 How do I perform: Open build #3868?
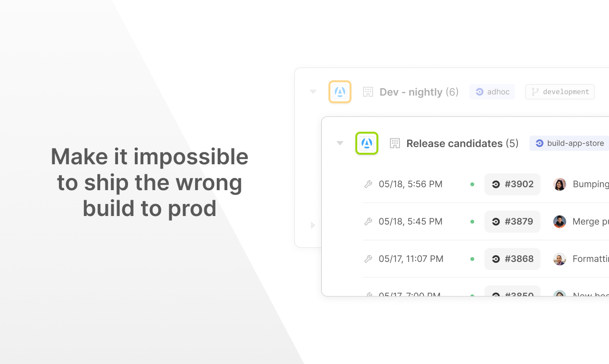click(x=513, y=259)
